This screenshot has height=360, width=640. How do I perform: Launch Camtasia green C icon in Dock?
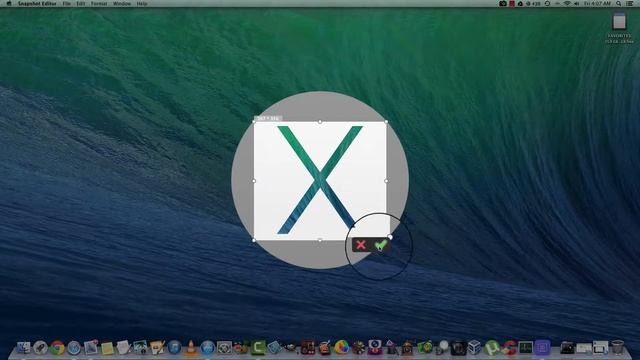coord(258,348)
